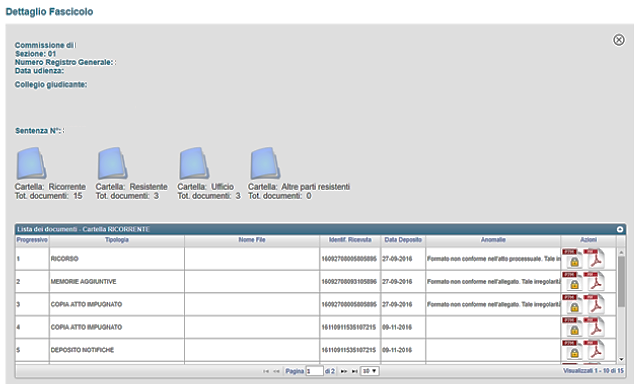This screenshot has height=384, width=634.
Task: Go to first page of documents
Action: point(266,371)
